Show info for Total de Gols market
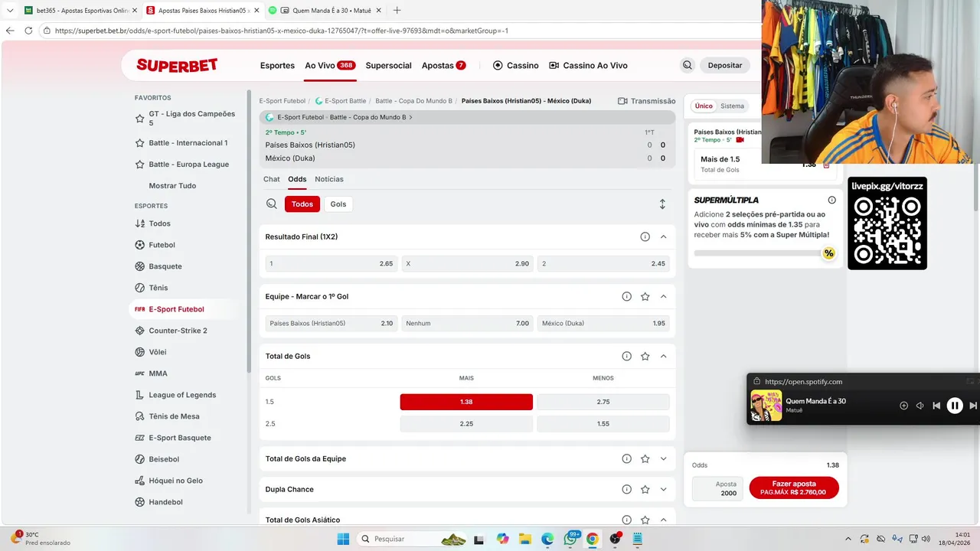The width and height of the screenshot is (980, 551). 626,356
